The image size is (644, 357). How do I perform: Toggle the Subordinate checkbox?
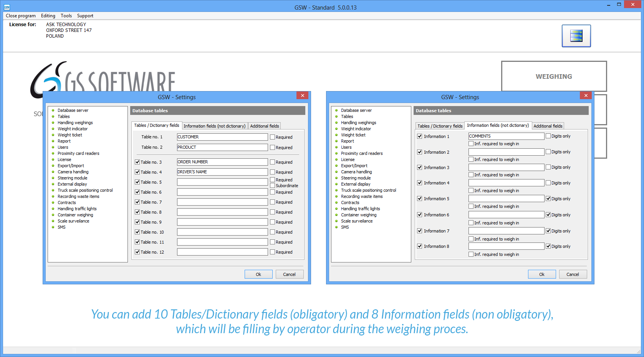coord(273,186)
